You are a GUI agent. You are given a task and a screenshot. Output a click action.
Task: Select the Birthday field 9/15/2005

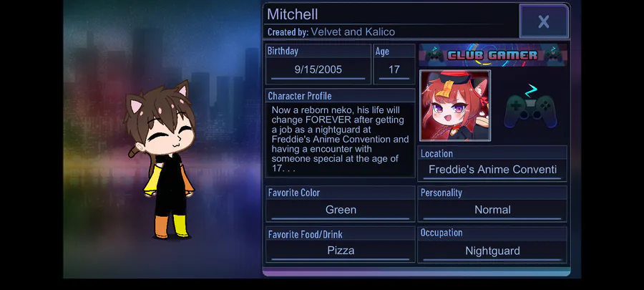318,70
